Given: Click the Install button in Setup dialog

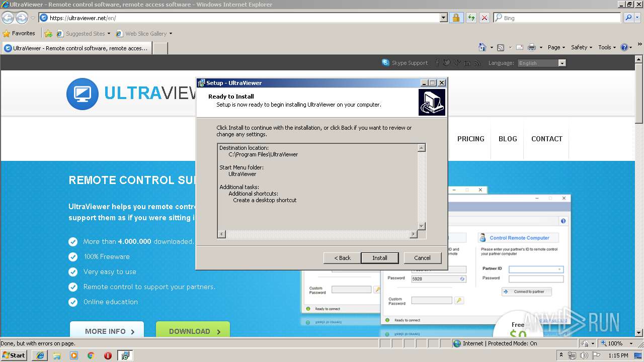Looking at the screenshot, I should pos(380,258).
